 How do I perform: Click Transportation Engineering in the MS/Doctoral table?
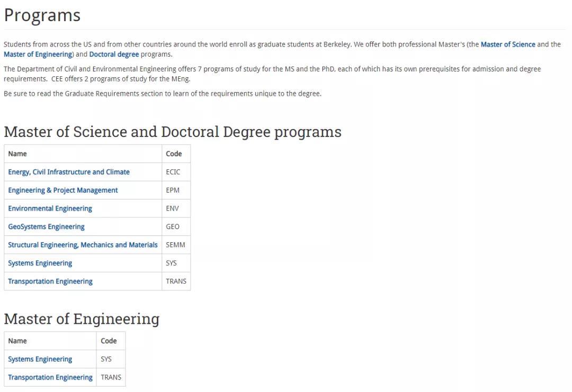click(50, 281)
